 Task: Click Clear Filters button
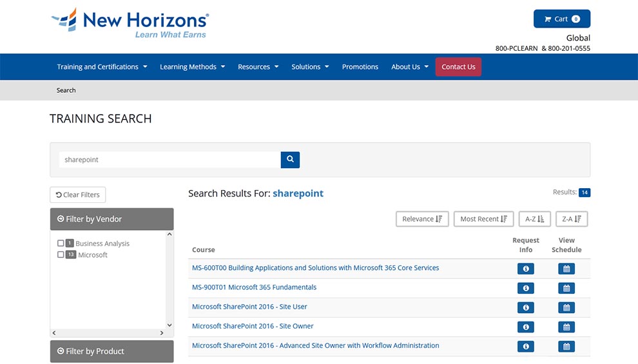coord(78,195)
